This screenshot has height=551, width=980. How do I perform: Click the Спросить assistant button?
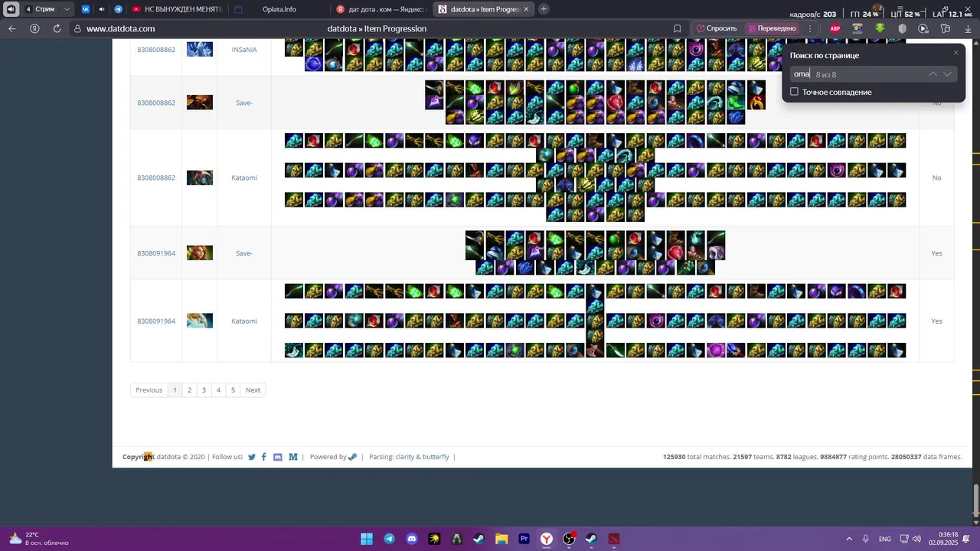coord(717,28)
